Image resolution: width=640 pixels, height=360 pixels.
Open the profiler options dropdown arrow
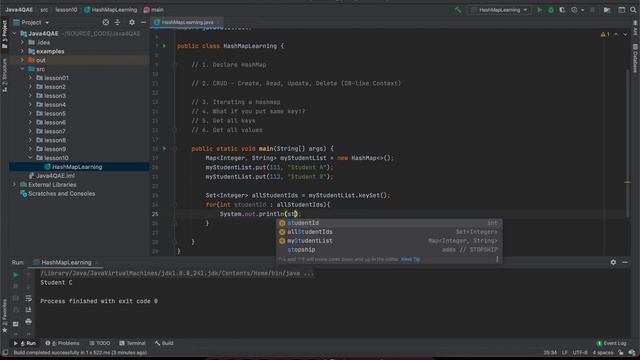582,10
